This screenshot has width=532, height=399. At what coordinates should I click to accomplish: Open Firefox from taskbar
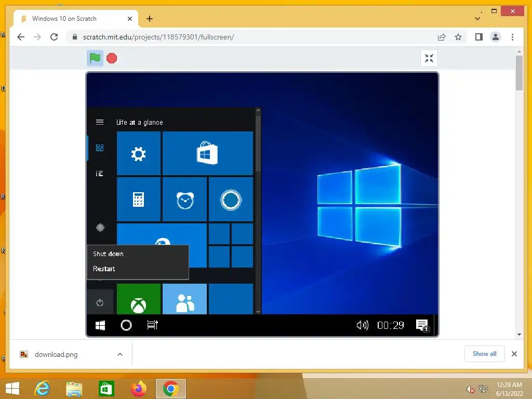click(138, 389)
